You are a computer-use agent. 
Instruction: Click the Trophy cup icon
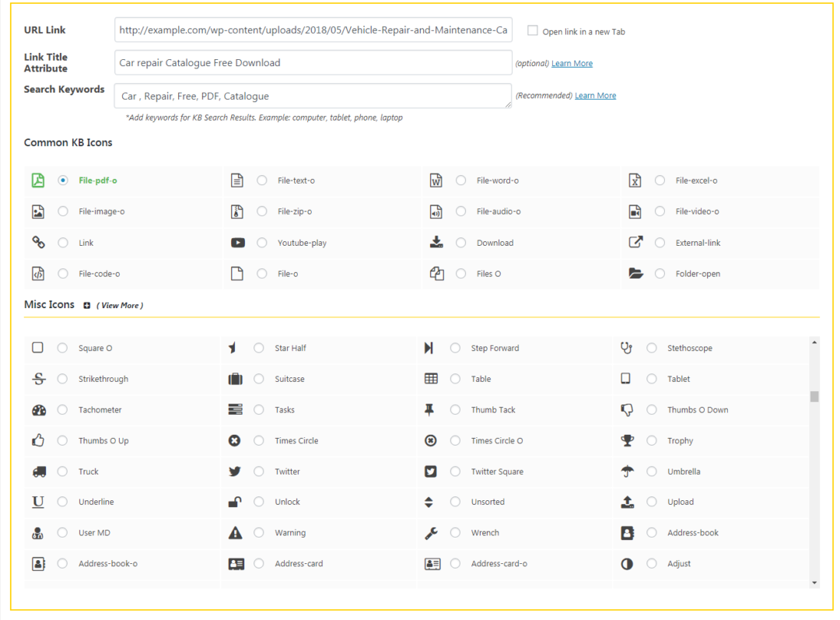click(628, 440)
